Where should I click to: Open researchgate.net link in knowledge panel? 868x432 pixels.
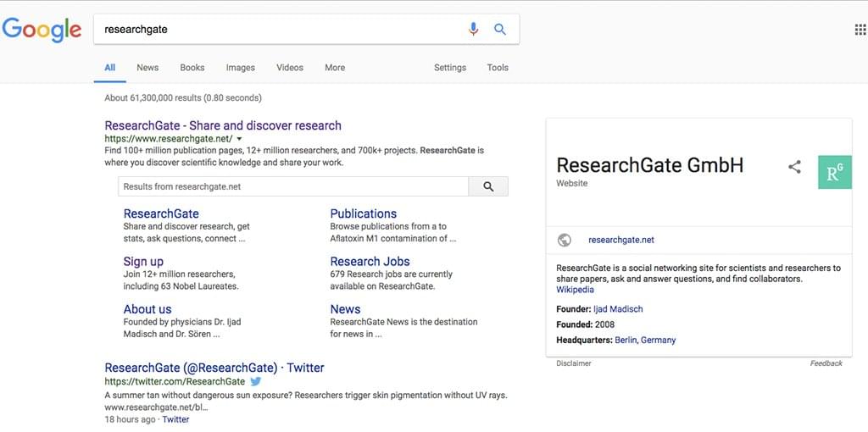(x=621, y=240)
